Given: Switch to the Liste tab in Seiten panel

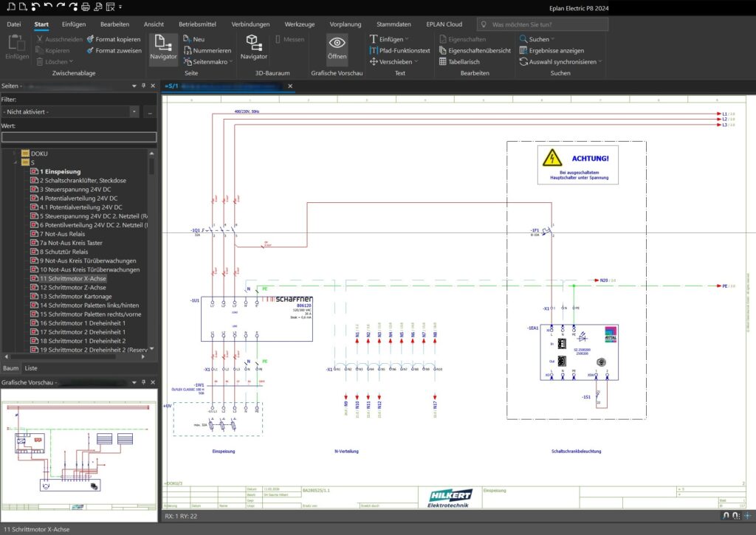Looking at the screenshot, I should coord(31,367).
